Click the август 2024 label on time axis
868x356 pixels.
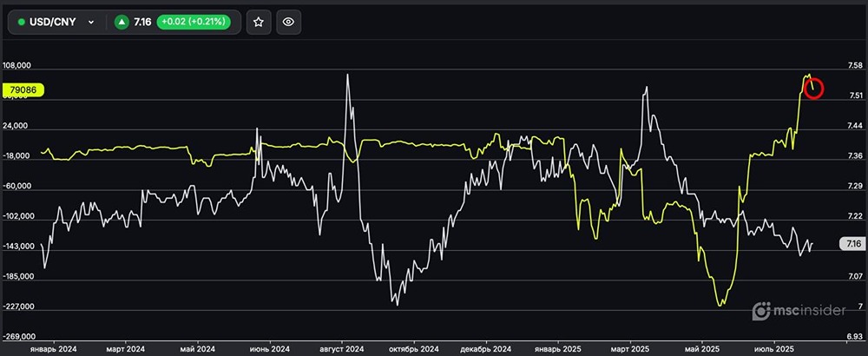[342, 349]
